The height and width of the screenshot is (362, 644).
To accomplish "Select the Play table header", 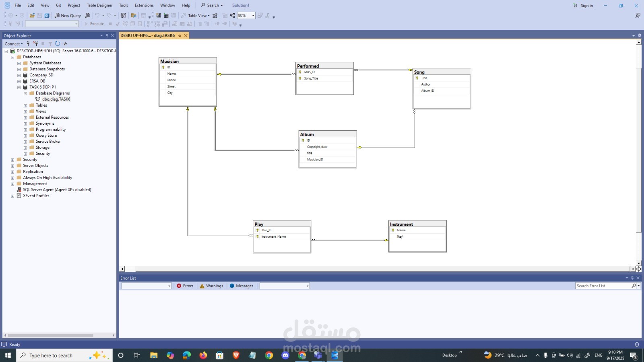I will (x=282, y=224).
